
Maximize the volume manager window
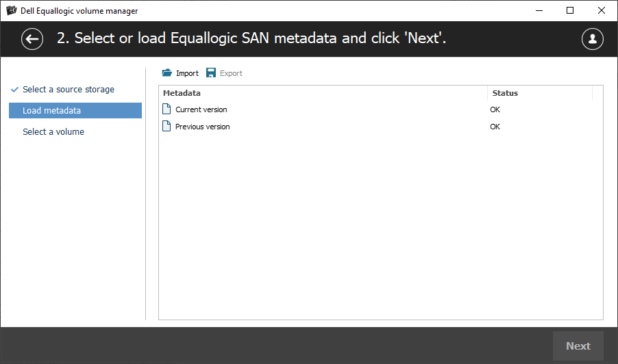[570, 11]
